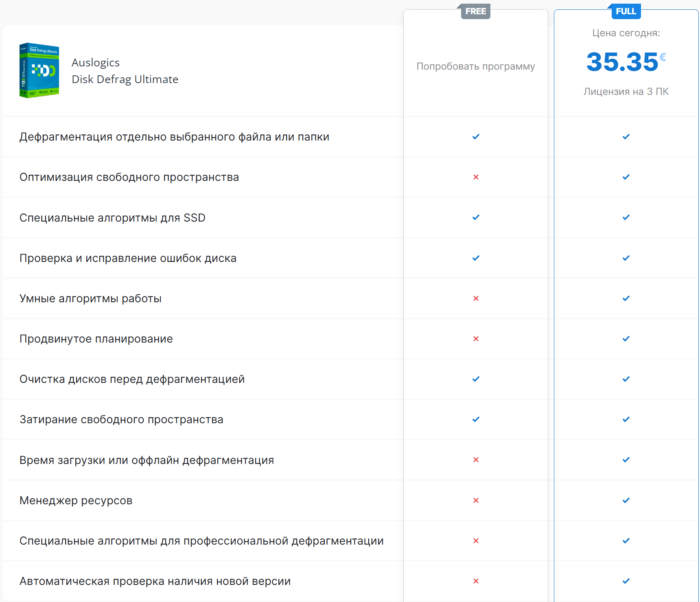Click FREE checkmark for 'Дефрагментация отдельно выбранного файла'

coord(476,137)
